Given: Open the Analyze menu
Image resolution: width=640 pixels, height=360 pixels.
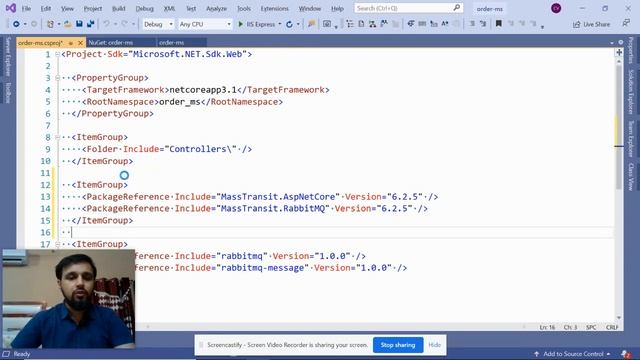Looking at the screenshot, I should 216,9.
